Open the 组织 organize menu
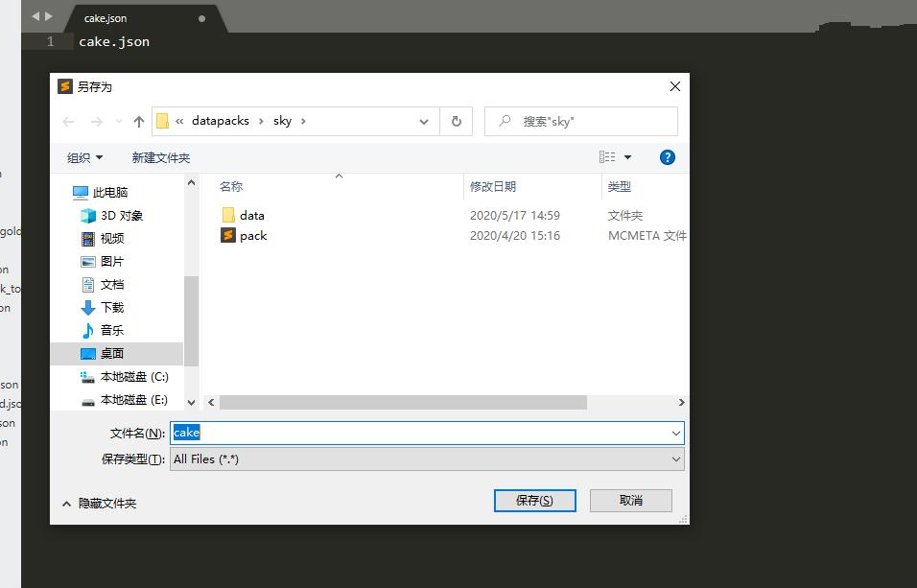This screenshot has height=588, width=917. click(84, 157)
